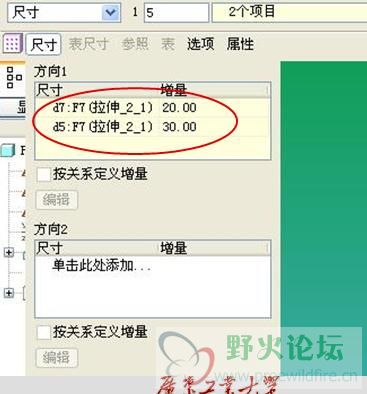Click the model tree layout icon
This screenshot has width=367, height=394.
(14, 77)
